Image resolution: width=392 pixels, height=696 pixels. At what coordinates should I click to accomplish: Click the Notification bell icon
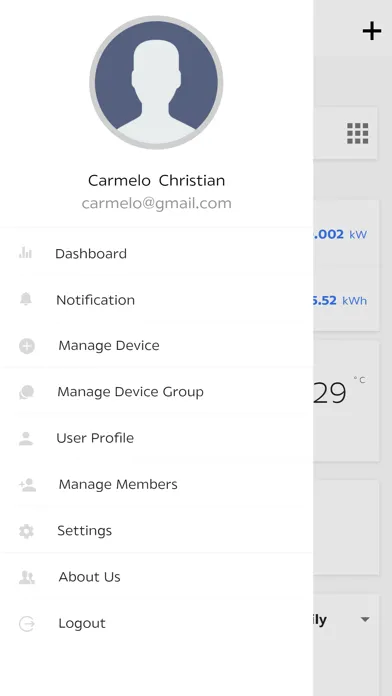click(26, 299)
